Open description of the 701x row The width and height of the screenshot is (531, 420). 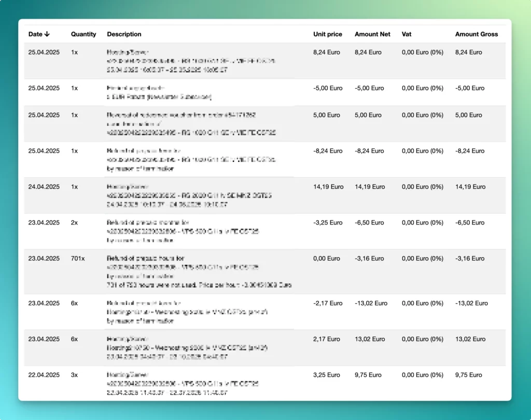point(199,272)
